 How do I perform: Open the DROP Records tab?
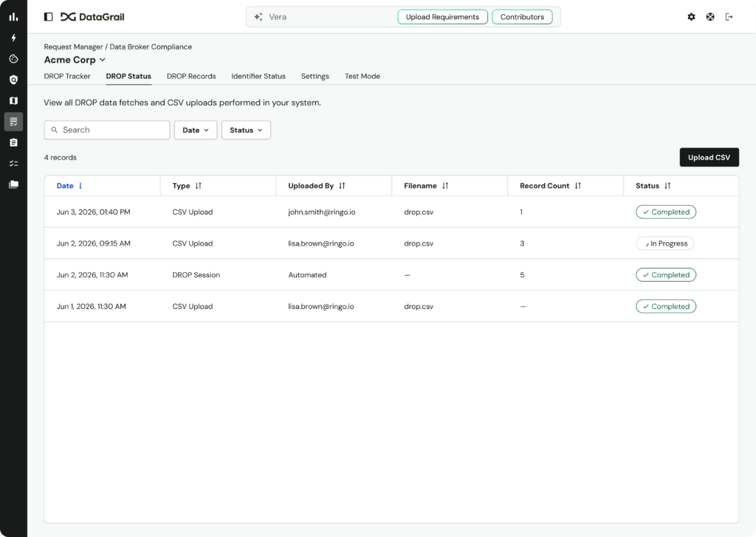click(x=191, y=76)
